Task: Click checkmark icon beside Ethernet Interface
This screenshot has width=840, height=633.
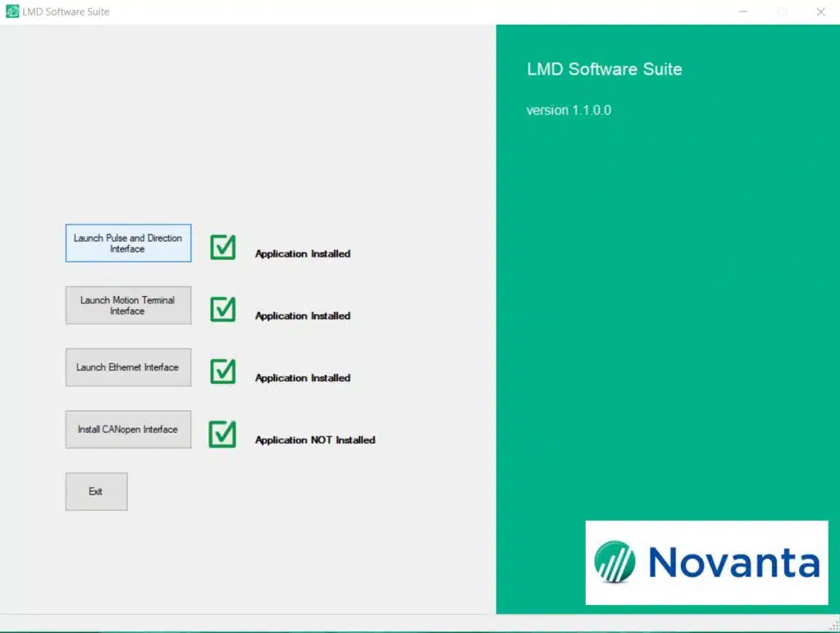Action: 223,371
